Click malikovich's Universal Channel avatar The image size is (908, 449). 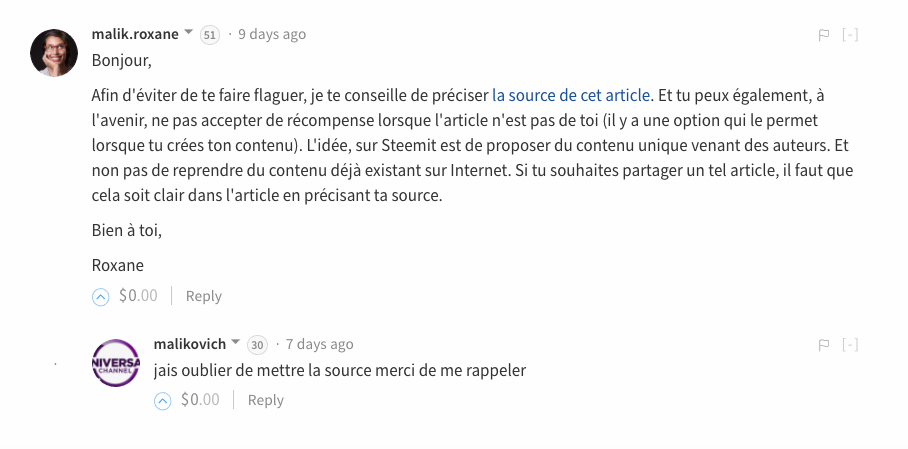116,363
